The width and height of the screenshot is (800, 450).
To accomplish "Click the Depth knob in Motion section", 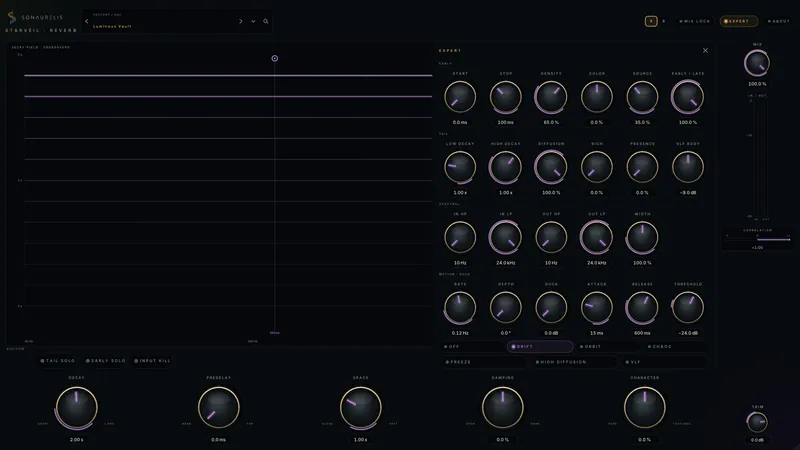I will click(x=506, y=308).
